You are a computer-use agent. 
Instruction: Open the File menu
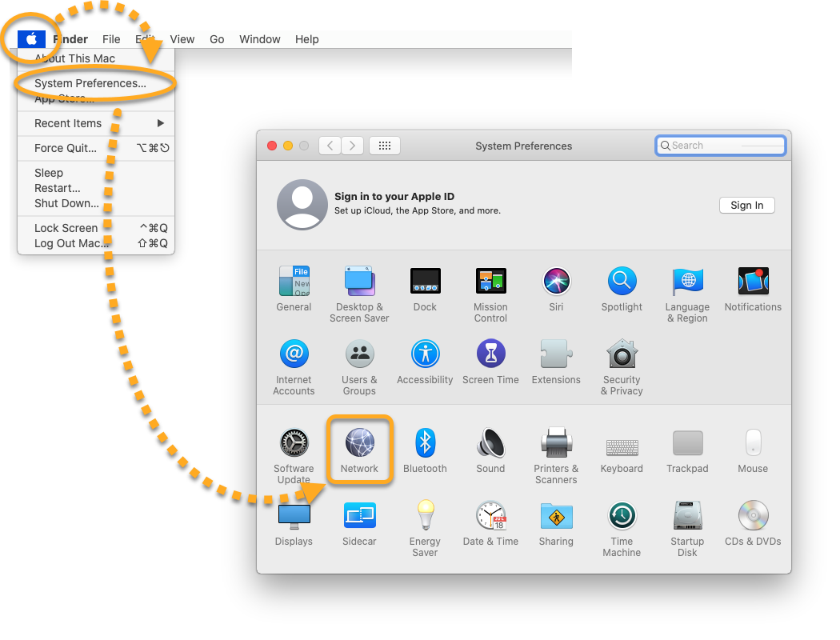click(111, 39)
